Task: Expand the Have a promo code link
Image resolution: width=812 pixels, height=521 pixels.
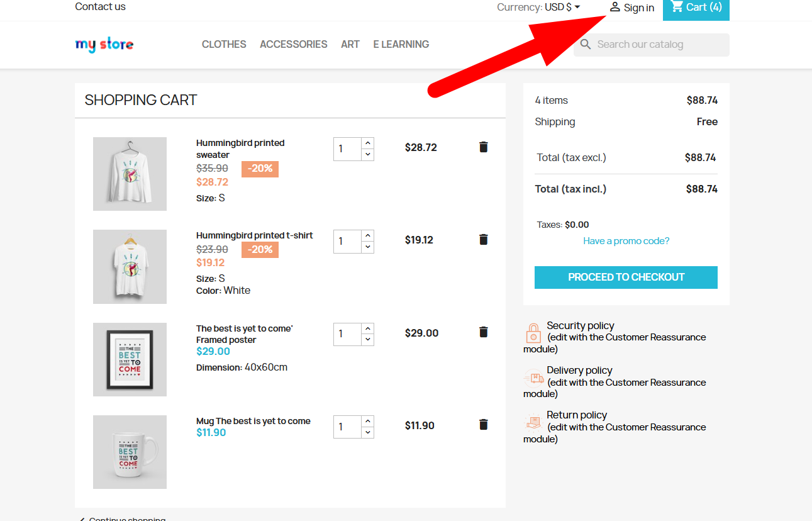Action: pyautogui.click(x=626, y=241)
